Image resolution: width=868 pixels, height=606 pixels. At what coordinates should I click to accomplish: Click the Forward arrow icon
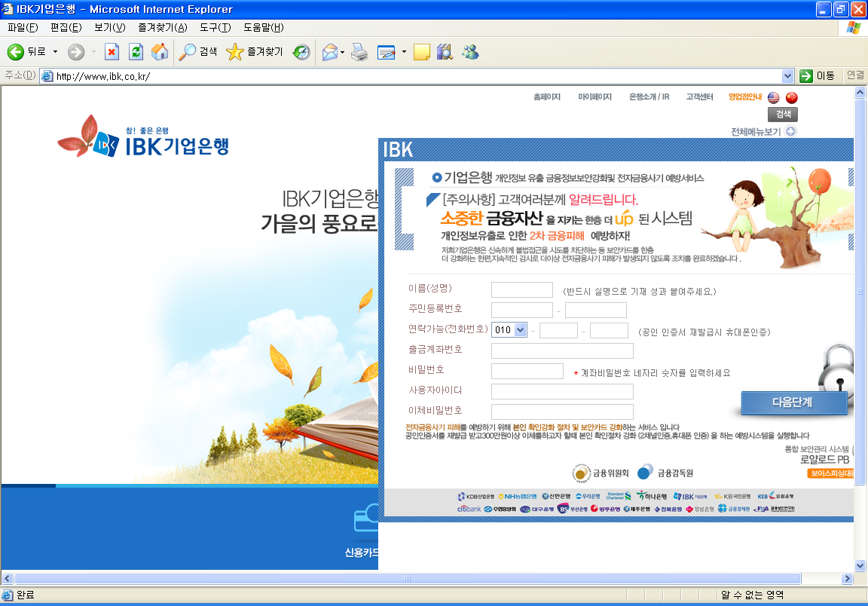[x=76, y=52]
